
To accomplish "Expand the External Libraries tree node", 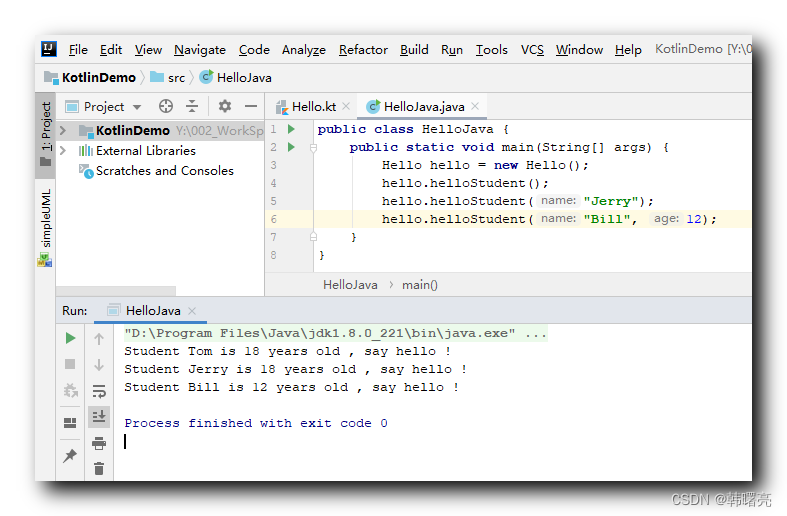I will click(63, 151).
